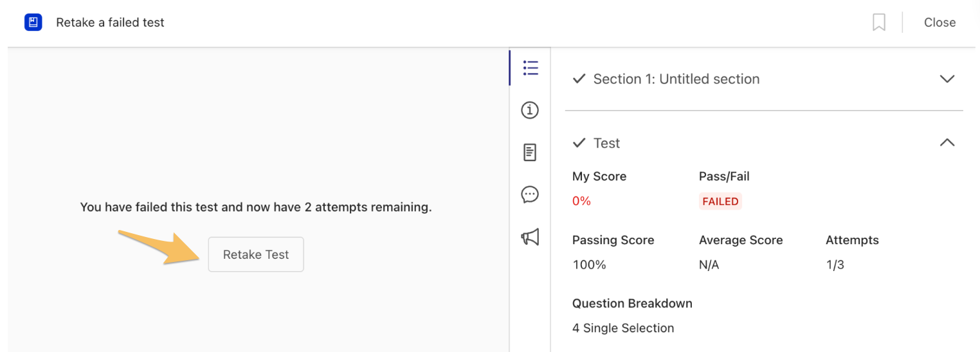Screen dimensions: 980x352
Task: Open the announcements megaphone icon
Action: [530, 237]
